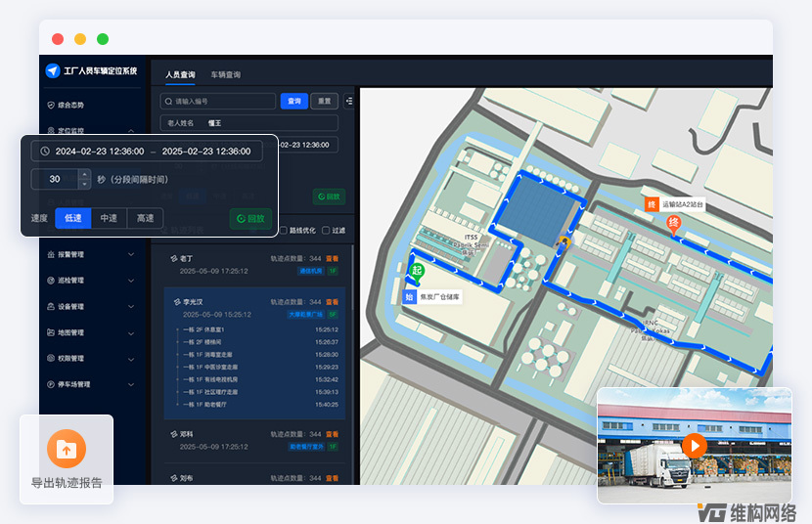Select 高速 playback speed
The height and width of the screenshot is (524, 812).
(145, 218)
